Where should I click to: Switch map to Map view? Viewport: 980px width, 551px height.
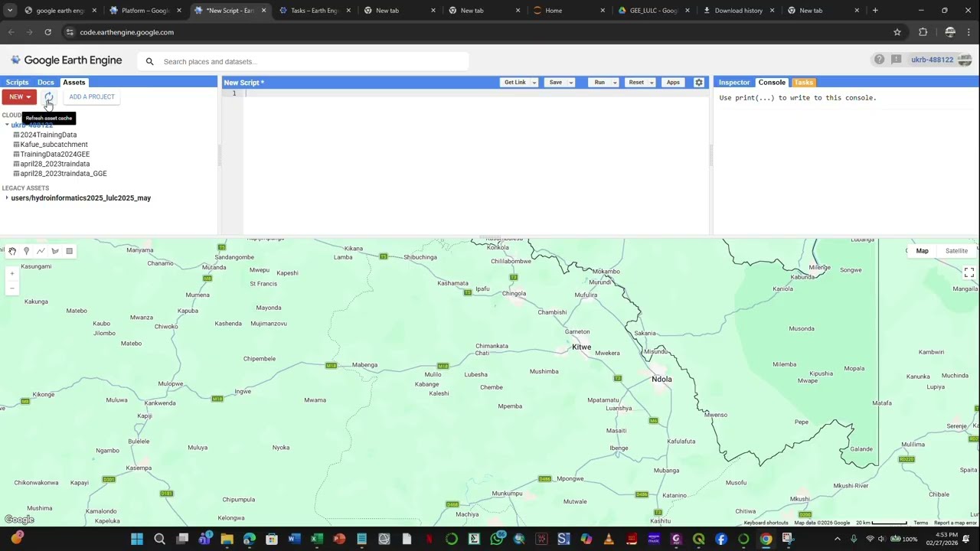(x=922, y=251)
